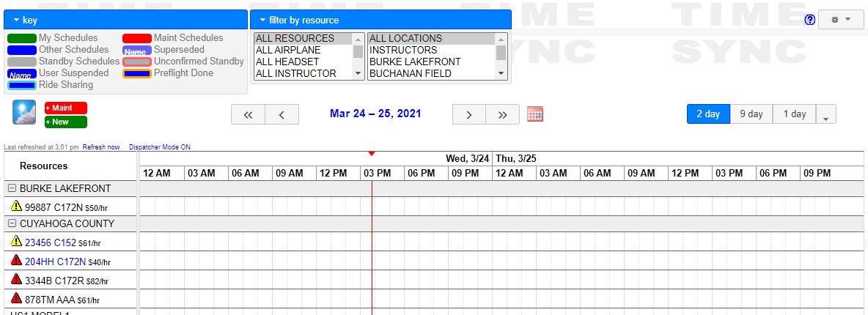Viewport: 868px width, 315px height.
Task: Click the + New schedule button
Action: click(66, 122)
